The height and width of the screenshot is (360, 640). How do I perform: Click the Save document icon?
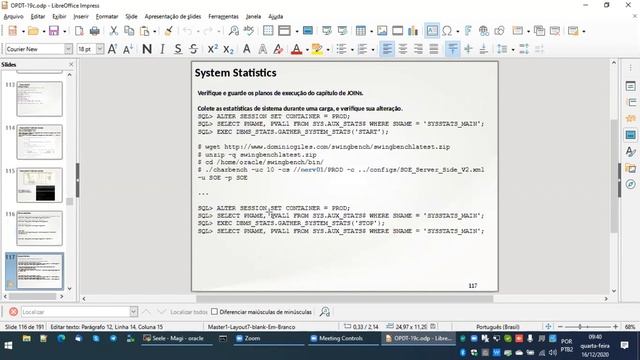pos(53,31)
